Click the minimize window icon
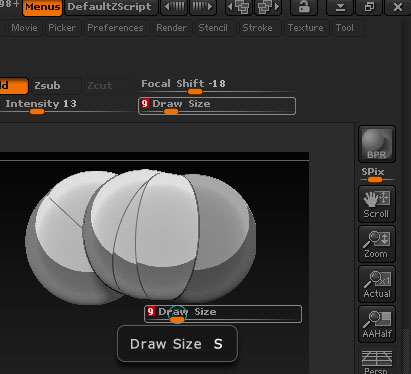Viewport: 411px width, 374px height. pos(340,7)
